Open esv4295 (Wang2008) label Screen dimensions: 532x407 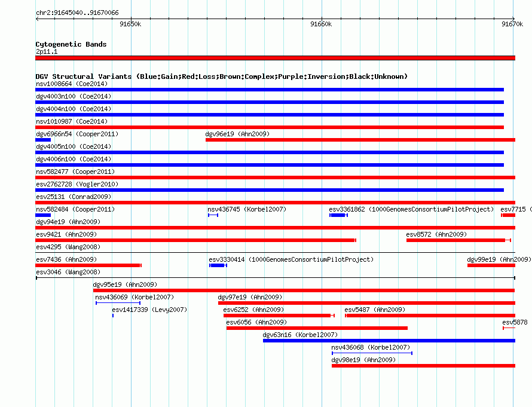68,247
